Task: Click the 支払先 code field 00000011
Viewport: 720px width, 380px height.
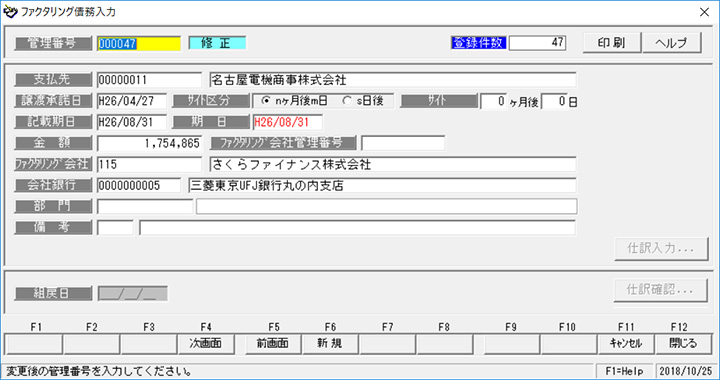Action: click(x=149, y=80)
